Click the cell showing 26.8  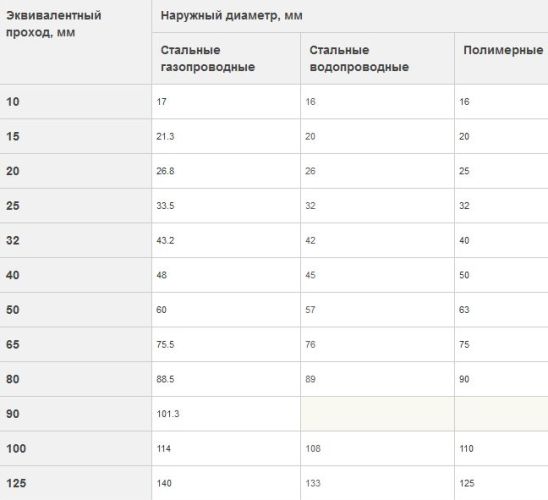(x=226, y=171)
